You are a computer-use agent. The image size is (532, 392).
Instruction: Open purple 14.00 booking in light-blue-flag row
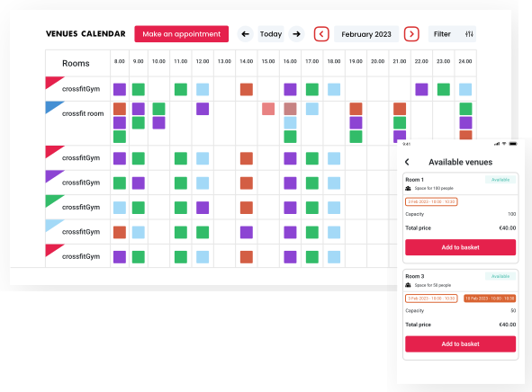[x=247, y=233]
